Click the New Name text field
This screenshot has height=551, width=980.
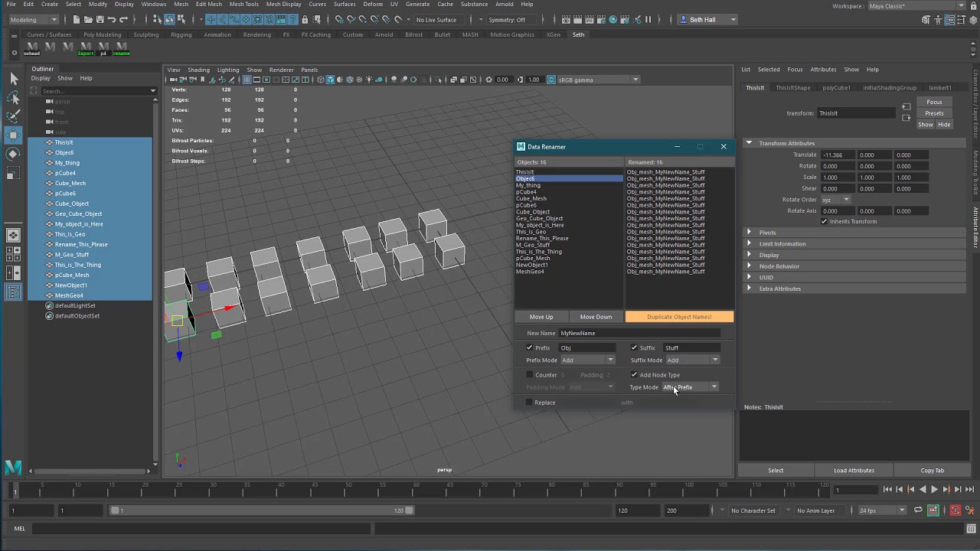coord(639,333)
